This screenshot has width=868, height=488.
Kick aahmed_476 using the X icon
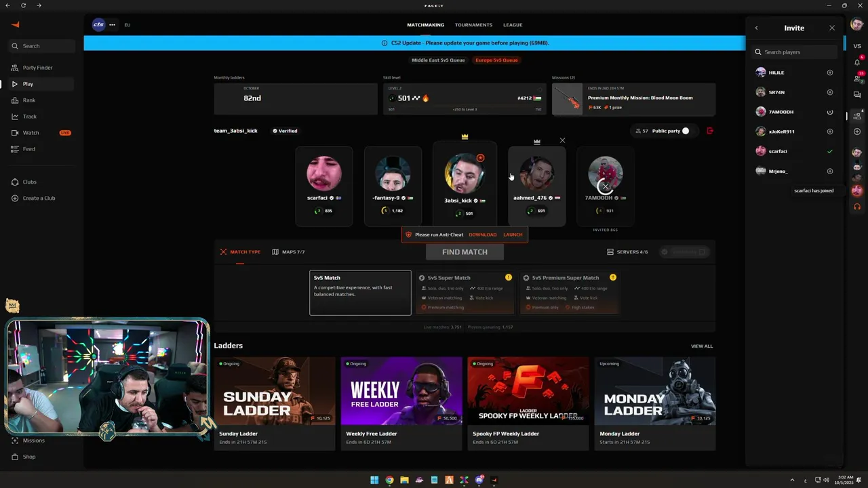[x=562, y=140]
